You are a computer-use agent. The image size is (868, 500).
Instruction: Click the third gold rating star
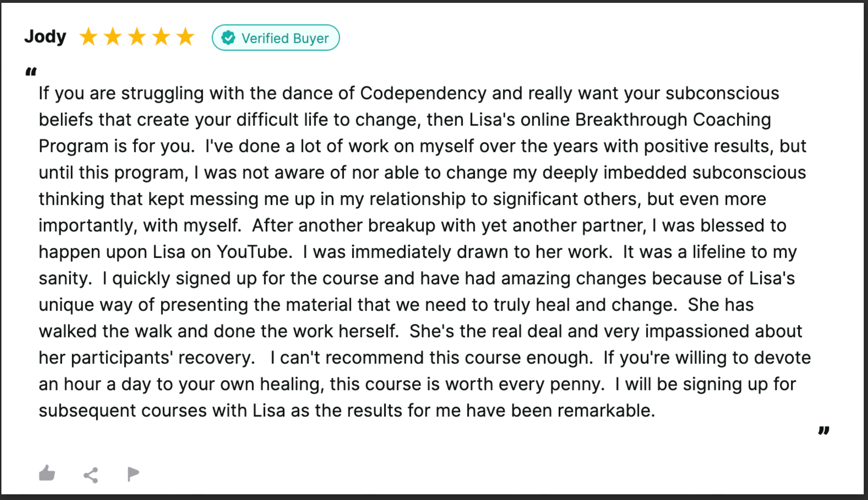point(137,37)
